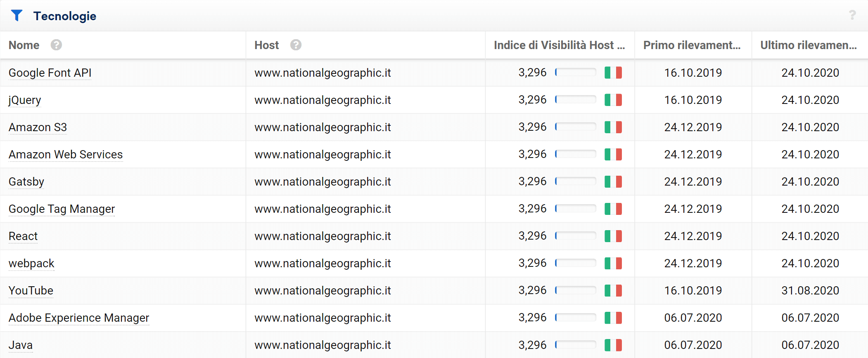This screenshot has height=358, width=868.
Task: Click the 31.08.2020 last detection date
Action: pos(810,290)
